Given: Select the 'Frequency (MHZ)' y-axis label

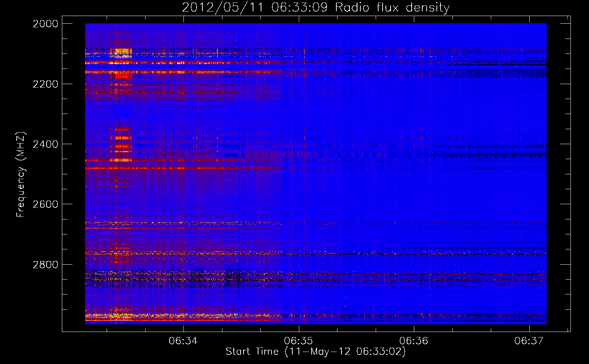Looking at the screenshot, I should click(21, 175).
